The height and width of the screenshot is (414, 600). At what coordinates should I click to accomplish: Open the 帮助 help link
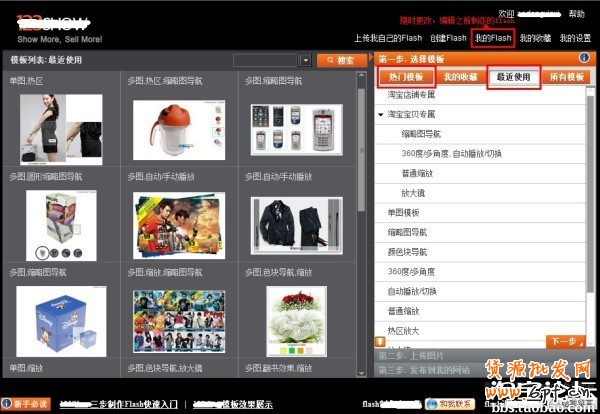click(x=576, y=14)
